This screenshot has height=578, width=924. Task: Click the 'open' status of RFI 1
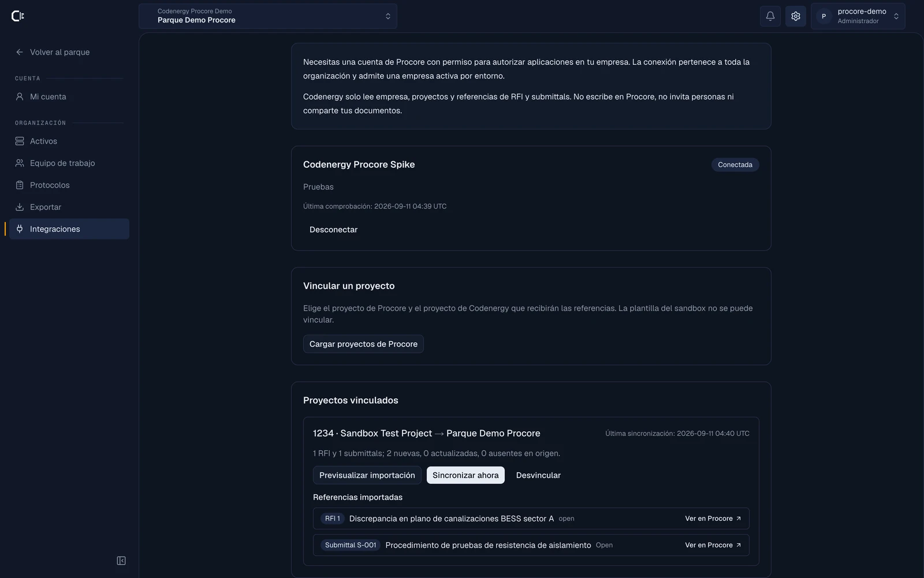[x=567, y=518]
